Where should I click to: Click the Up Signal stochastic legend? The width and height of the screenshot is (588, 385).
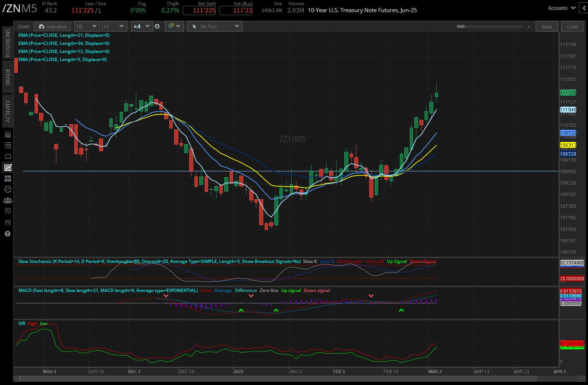click(x=397, y=261)
